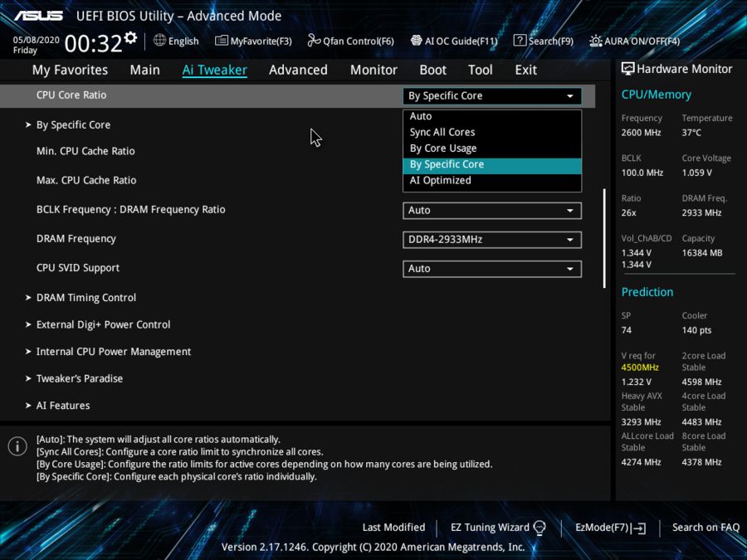The width and height of the screenshot is (747, 560).
Task: Select Max. CPU Cache Ratio row
Action: (x=86, y=181)
